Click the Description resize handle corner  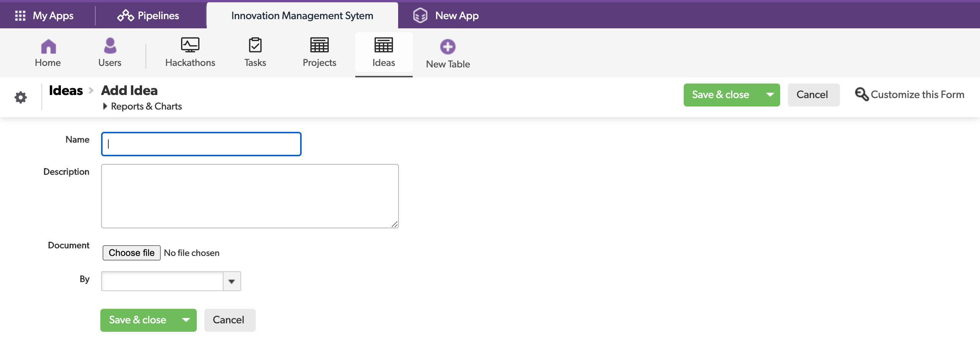click(x=394, y=224)
